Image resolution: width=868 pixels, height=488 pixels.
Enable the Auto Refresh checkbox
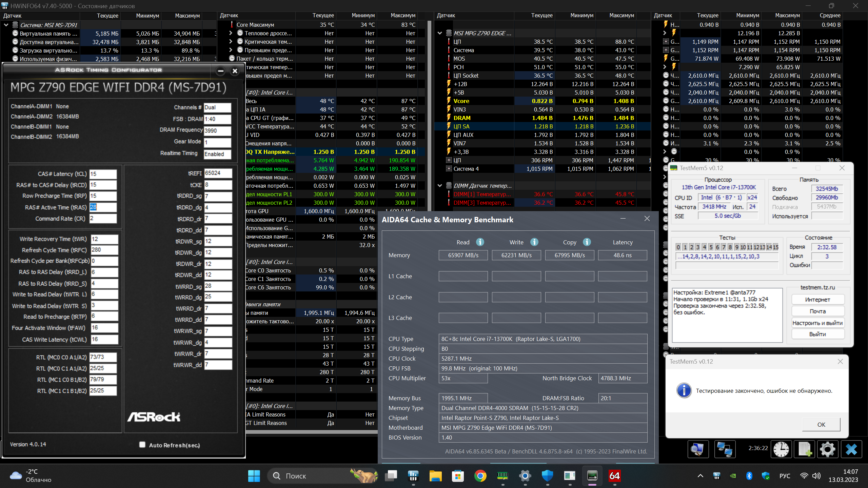[142, 445]
